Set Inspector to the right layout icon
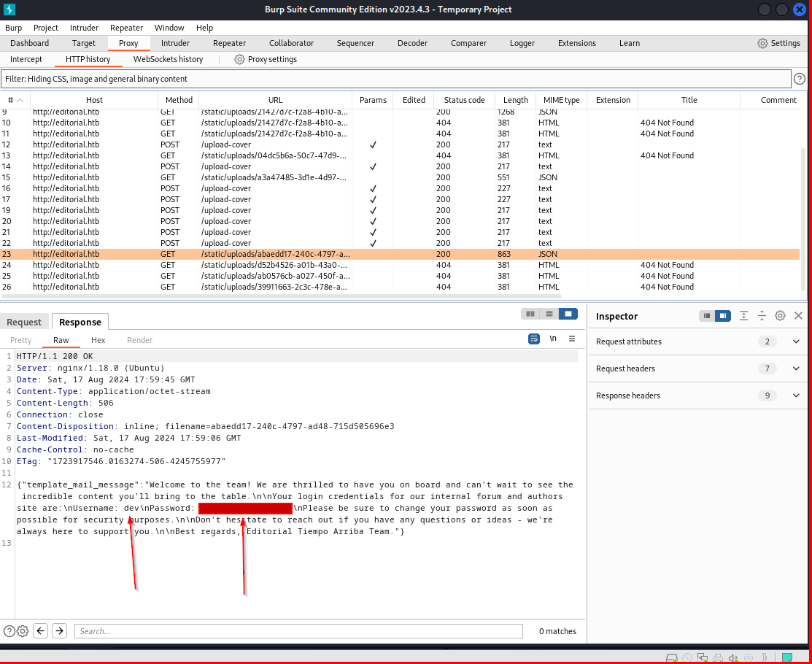The image size is (812, 664). (x=723, y=316)
